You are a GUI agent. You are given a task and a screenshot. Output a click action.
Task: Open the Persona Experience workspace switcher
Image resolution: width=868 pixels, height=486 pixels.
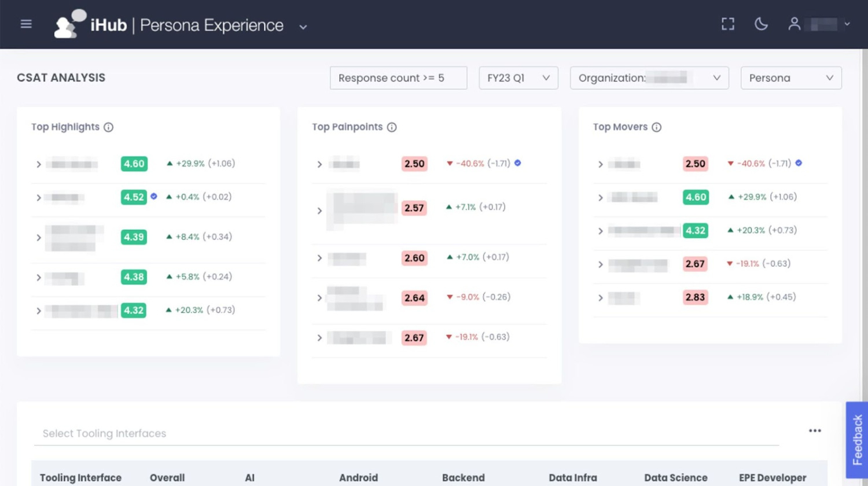(303, 27)
